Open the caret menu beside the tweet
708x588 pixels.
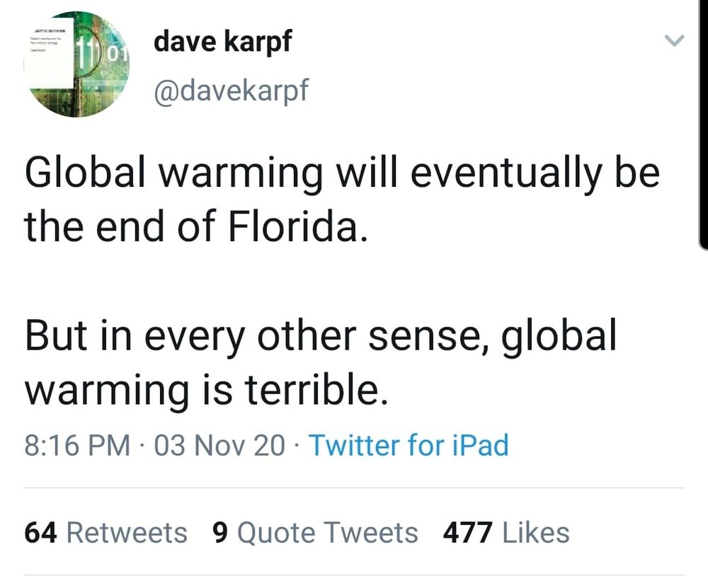[673, 41]
